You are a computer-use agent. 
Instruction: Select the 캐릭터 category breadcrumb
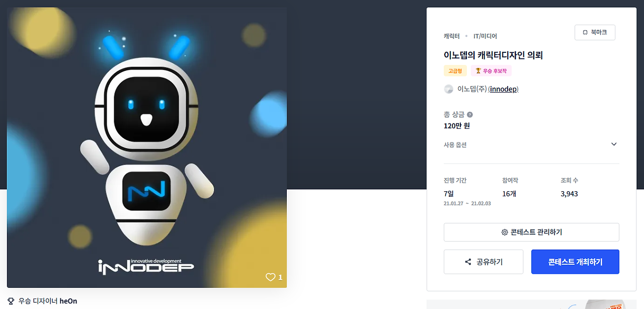pyautogui.click(x=452, y=36)
